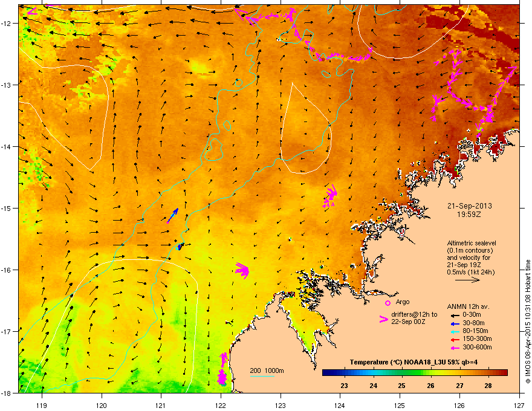
Task: Click the magenta drifter track near 122E, 17.7S
Action: point(222,369)
